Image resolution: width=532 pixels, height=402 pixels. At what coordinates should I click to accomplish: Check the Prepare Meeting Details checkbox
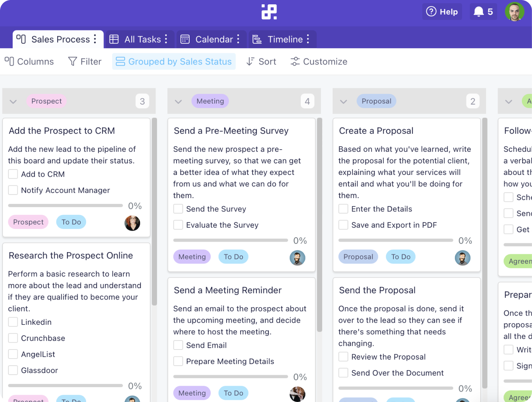click(x=178, y=361)
